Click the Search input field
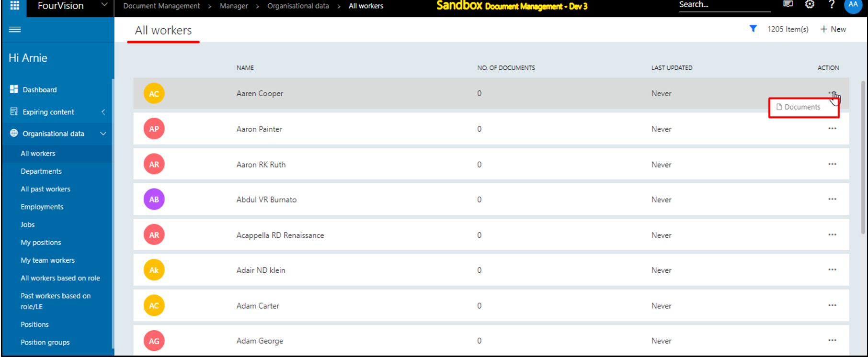 tap(724, 5)
